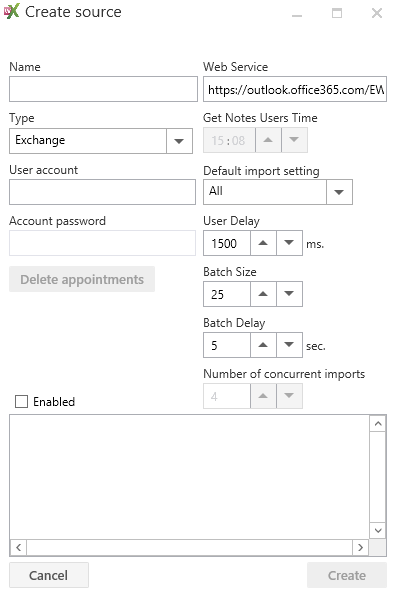Increase Get Notes Users Time
This screenshot has width=396, height=598.
click(x=268, y=140)
